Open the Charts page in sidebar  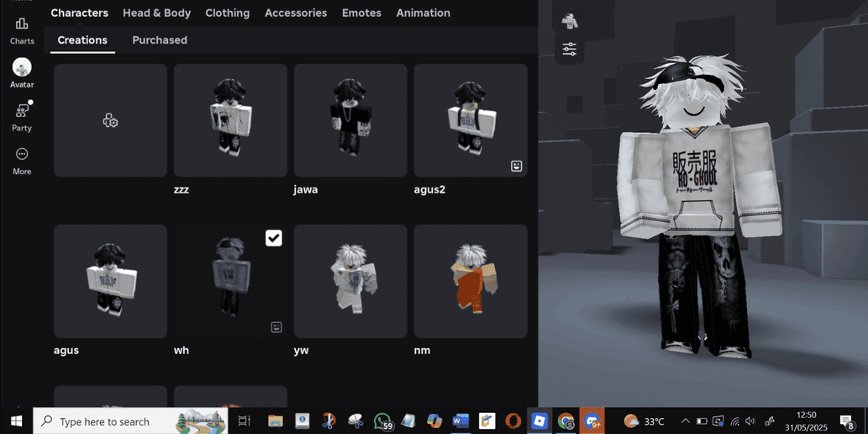click(22, 30)
